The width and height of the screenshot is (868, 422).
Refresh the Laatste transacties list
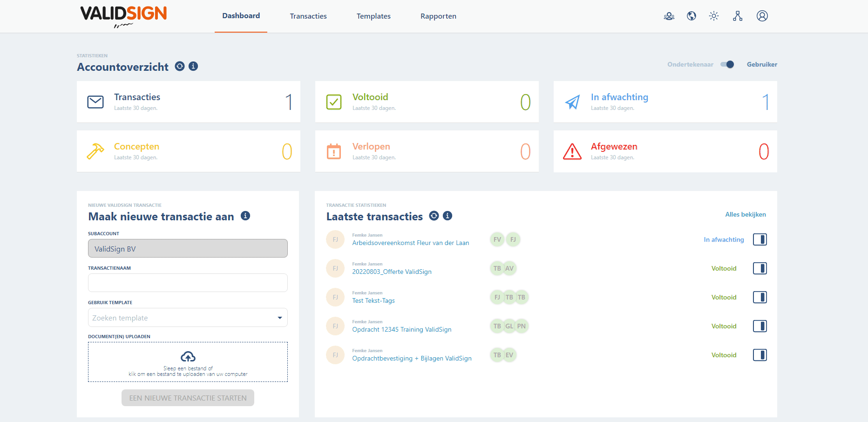coord(434,216)
